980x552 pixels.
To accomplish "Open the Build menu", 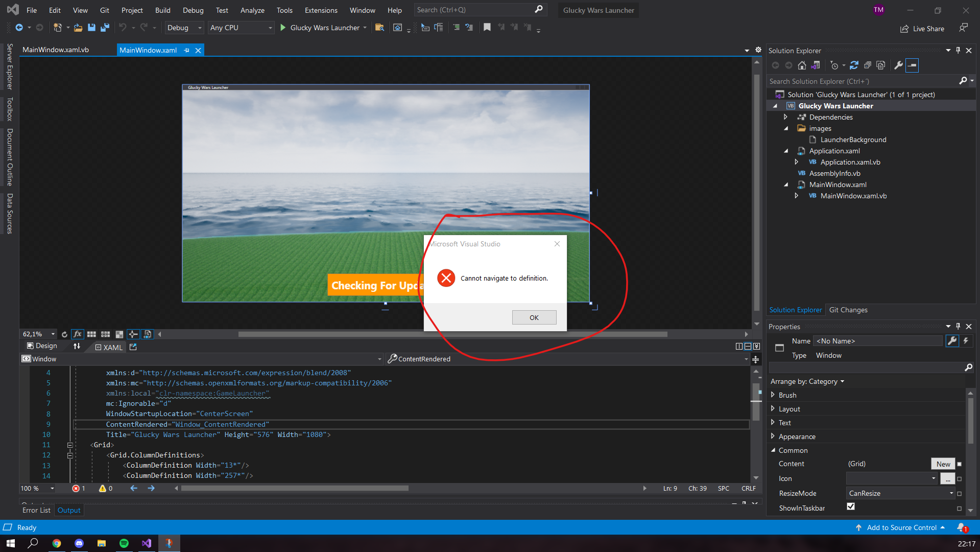I will pos(163,10).
